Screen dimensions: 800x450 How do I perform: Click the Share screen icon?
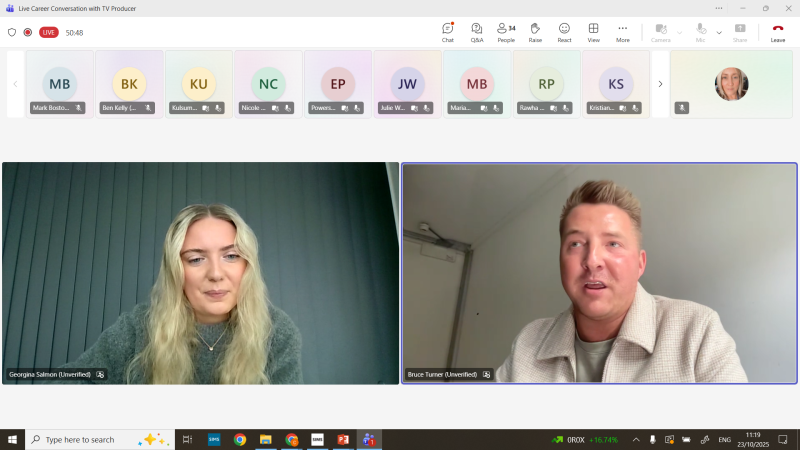click(x=740, y=32)
